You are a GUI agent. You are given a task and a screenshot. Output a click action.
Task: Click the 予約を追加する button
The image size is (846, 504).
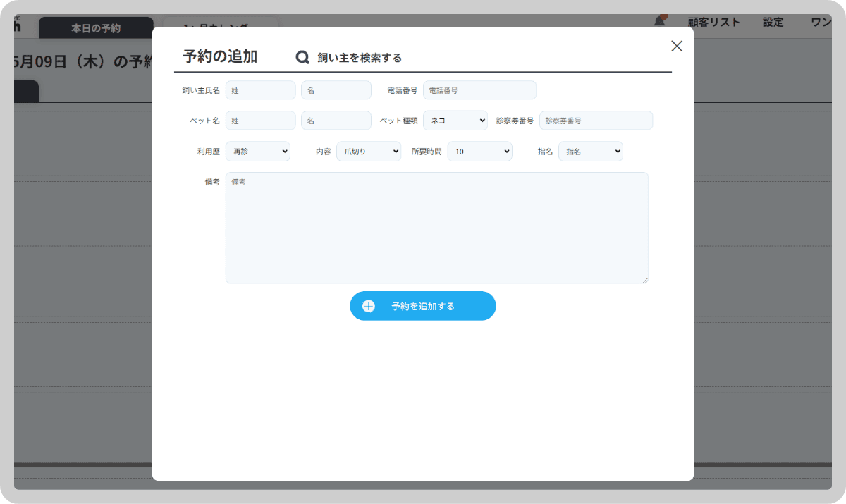coord(422,305)
